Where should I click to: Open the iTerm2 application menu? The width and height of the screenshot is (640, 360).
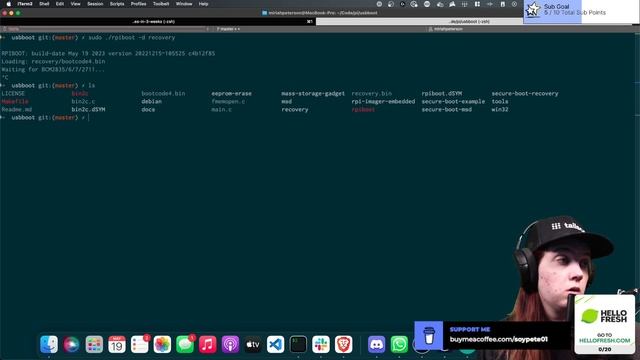[25, 4]
